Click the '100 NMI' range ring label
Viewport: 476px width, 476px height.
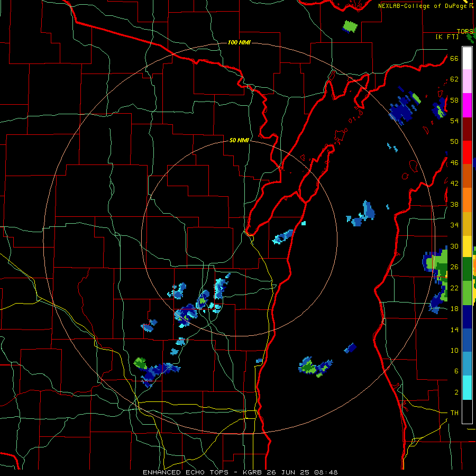pyautogui.click(x=239, y=42)
